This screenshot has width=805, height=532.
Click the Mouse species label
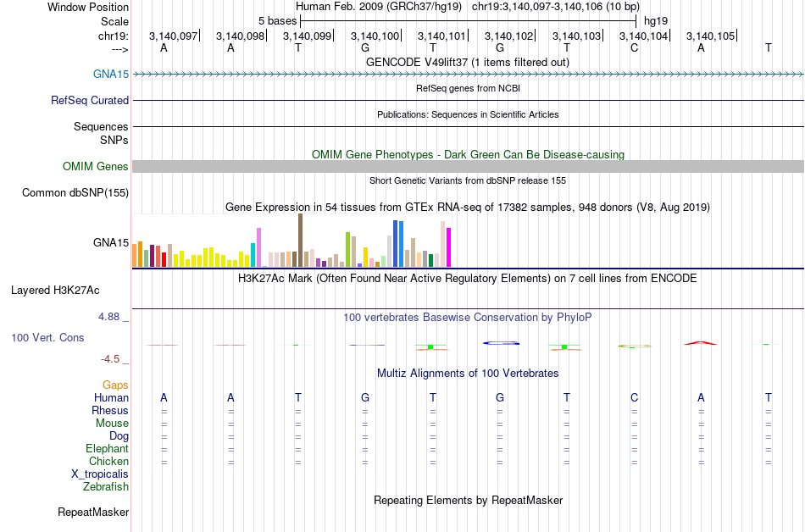pyautogui.click(x=112, y=424)
